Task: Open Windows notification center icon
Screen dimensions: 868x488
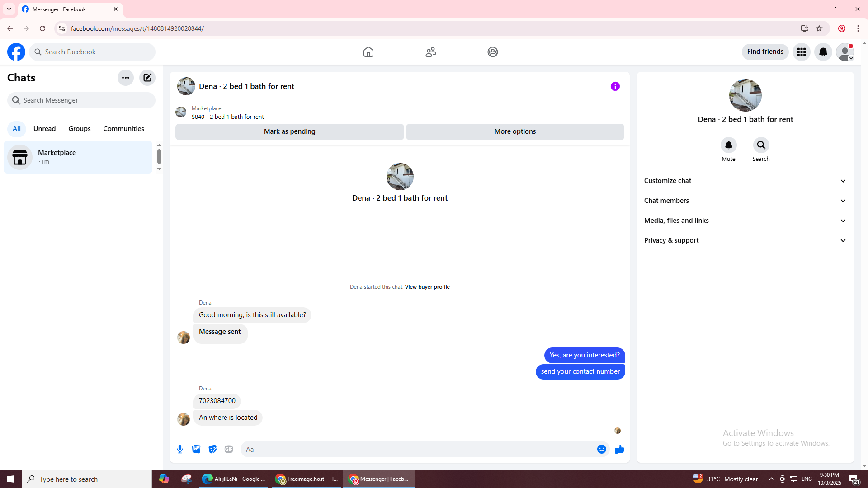Action: (x=854, y=479)
